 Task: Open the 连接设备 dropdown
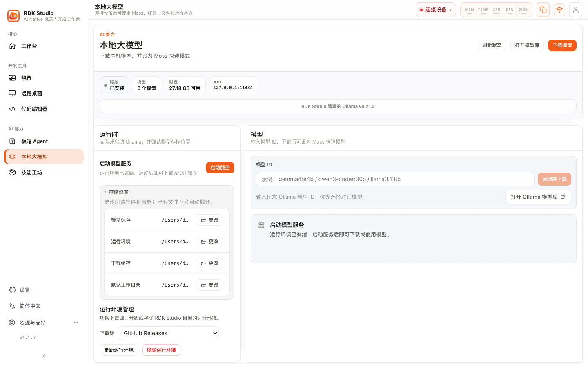click(436, 10)
